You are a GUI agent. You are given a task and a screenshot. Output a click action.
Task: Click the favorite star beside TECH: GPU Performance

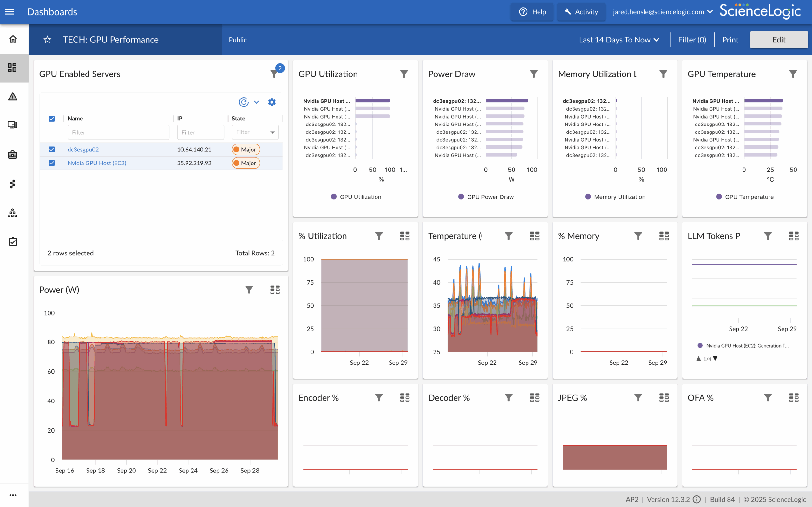(x=47, y=40)
